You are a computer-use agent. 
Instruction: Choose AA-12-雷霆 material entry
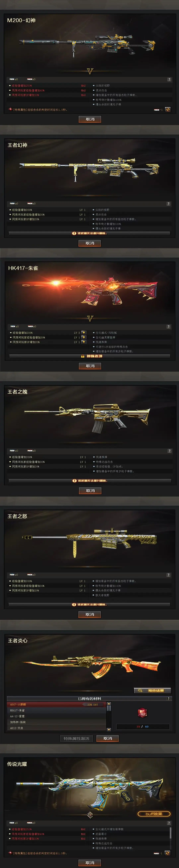[56, 716]
